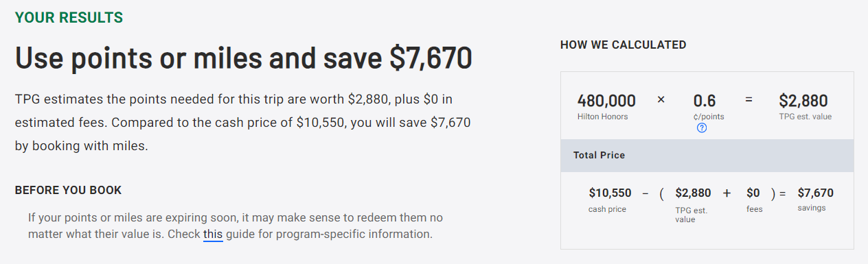Click the $2,880 TPG est. value in the top row
The width and height of the screenshot is (868, 264).
point(803,101)
